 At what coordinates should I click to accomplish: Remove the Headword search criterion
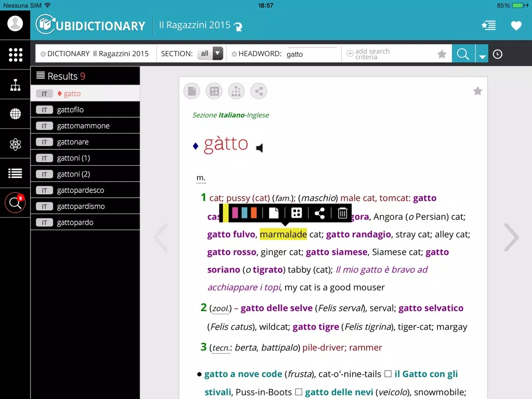234,54
